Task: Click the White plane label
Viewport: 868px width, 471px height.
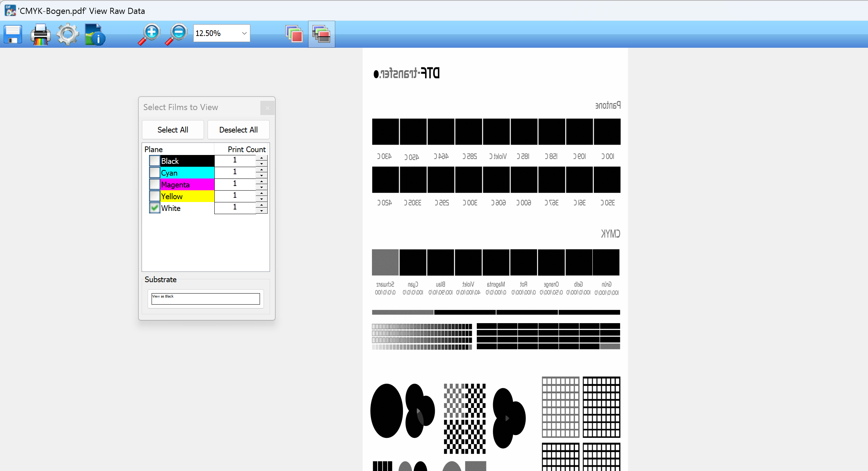Action: 171,208
